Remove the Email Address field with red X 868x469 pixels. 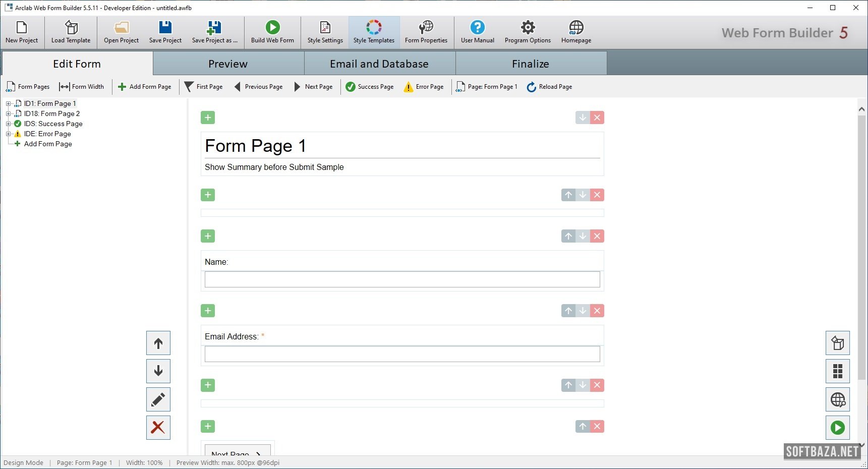pos(597,311)
